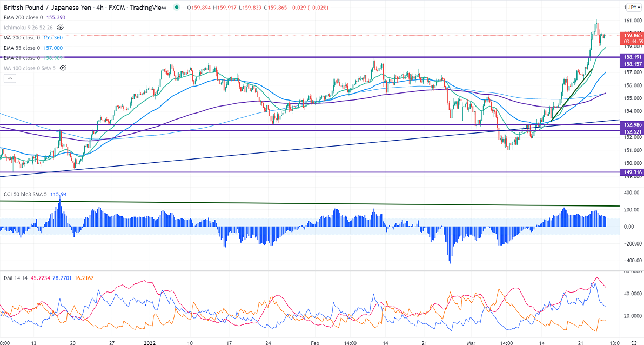644x345 pixels.
Task: Click the Mar label on time axis
Action: point(471,343)
